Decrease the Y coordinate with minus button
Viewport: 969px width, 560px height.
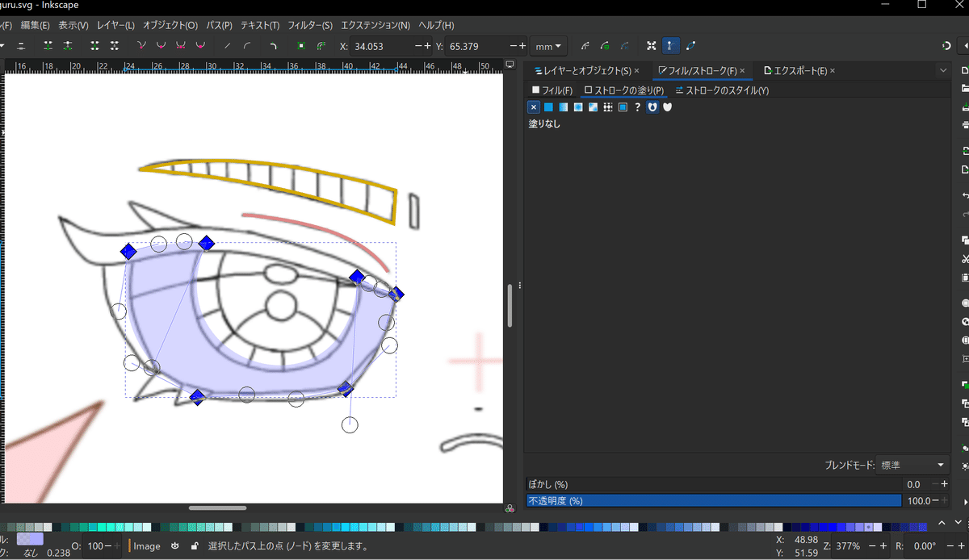click(x=513, y=46)
